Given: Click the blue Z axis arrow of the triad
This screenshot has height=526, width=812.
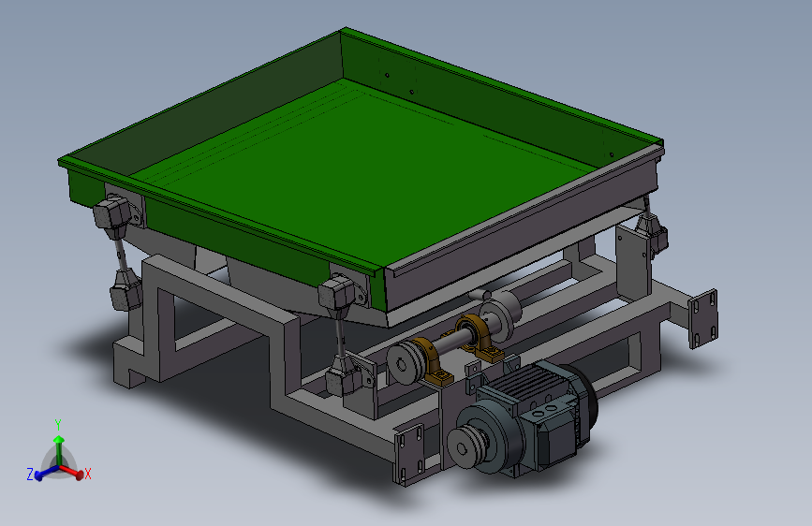Looking at the screenshot, I should [45, 473].
